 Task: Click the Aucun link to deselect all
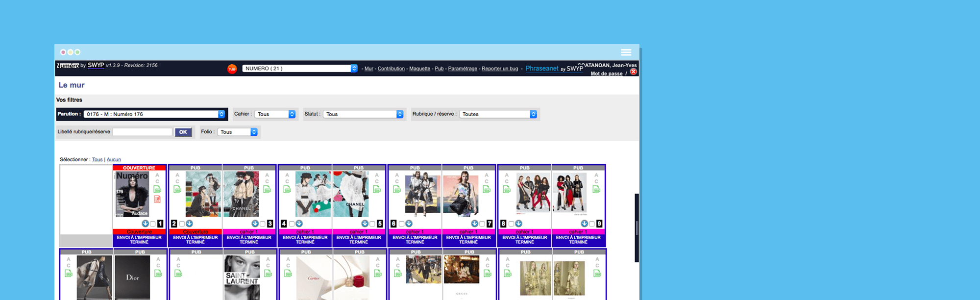(x=114, y=160)
